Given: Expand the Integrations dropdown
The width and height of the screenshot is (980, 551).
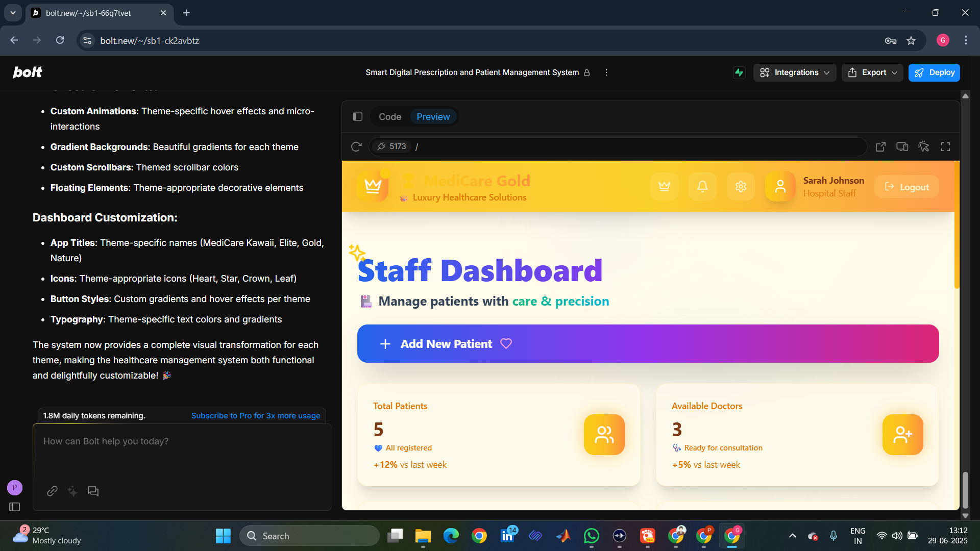Looking at the screenshot, I should (x=794, y=72).
